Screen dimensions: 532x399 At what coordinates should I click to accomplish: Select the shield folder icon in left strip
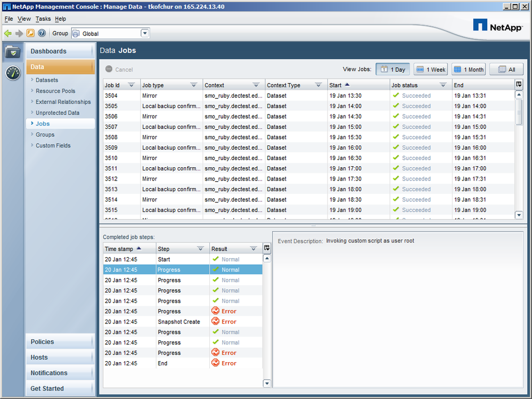[x=13, y=52]
